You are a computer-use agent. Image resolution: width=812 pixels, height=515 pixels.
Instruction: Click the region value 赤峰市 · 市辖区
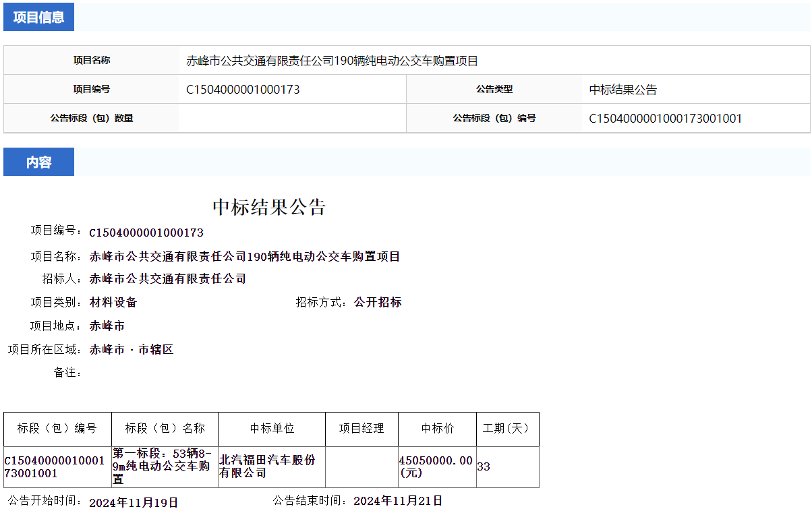(132, 349)
